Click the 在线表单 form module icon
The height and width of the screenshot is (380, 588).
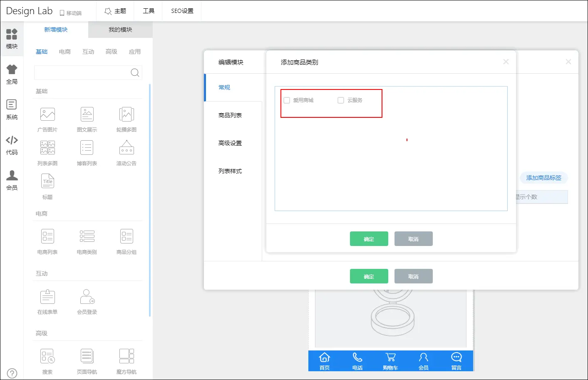47,297
